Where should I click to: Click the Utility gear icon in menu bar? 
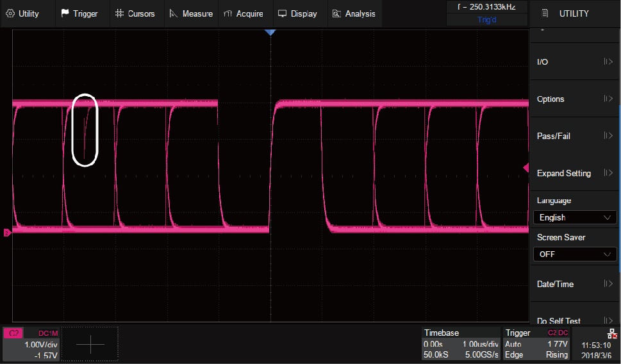[x=10, y=13]
